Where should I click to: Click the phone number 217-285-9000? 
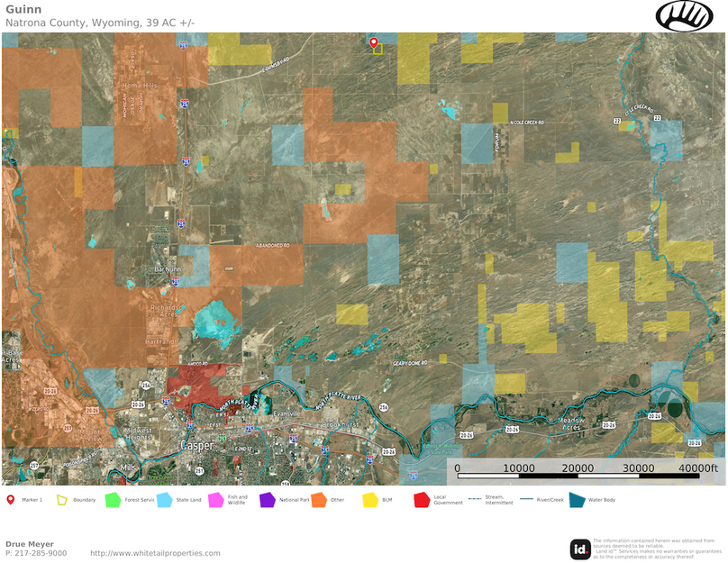tap(42, 553)
